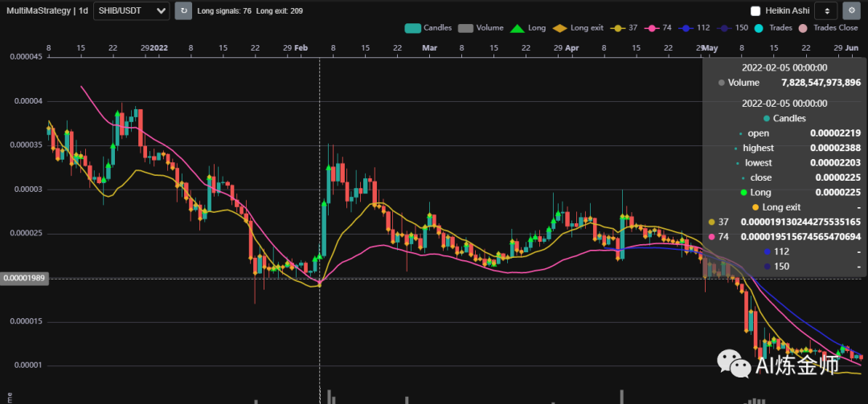Image resolution: width=868 pixels, height=404 pixels.
Task: Click the 0.000025 price axis label
Action: [26, 234]
